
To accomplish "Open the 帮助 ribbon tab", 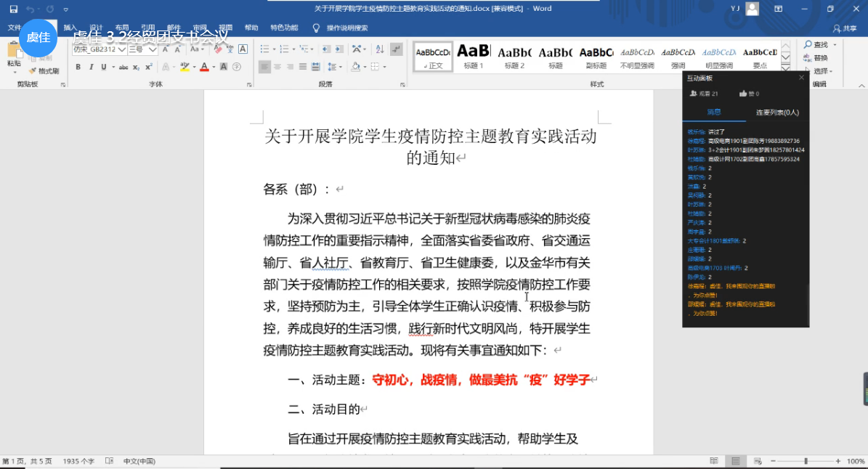I will click(x=251, y=28).
